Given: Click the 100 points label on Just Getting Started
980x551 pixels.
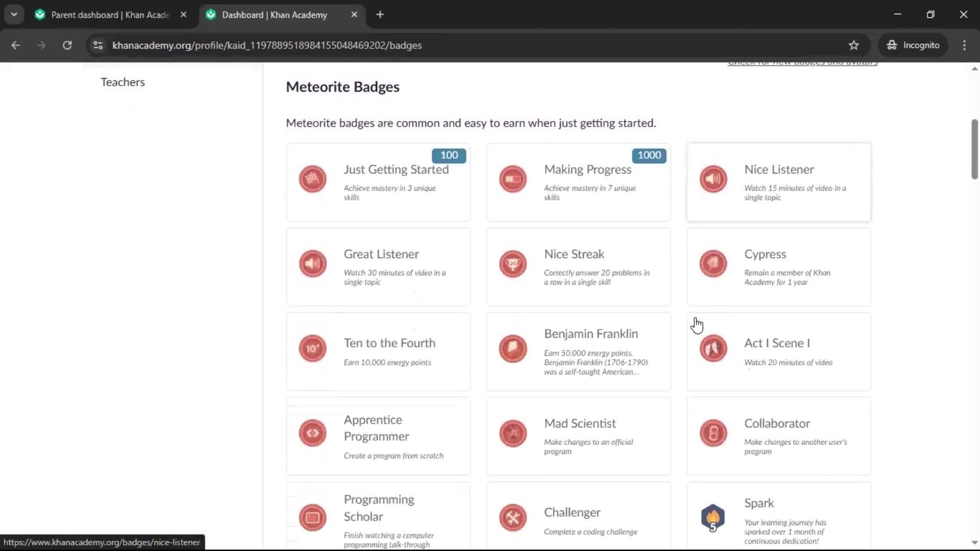Looking at the screenshot, I should pos(449,155).
